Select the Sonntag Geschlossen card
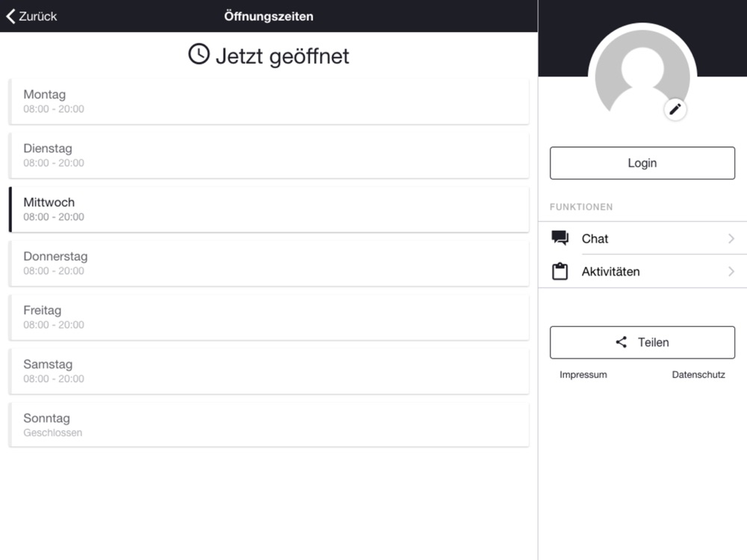 pyautogui.click(x=269, y=425)
